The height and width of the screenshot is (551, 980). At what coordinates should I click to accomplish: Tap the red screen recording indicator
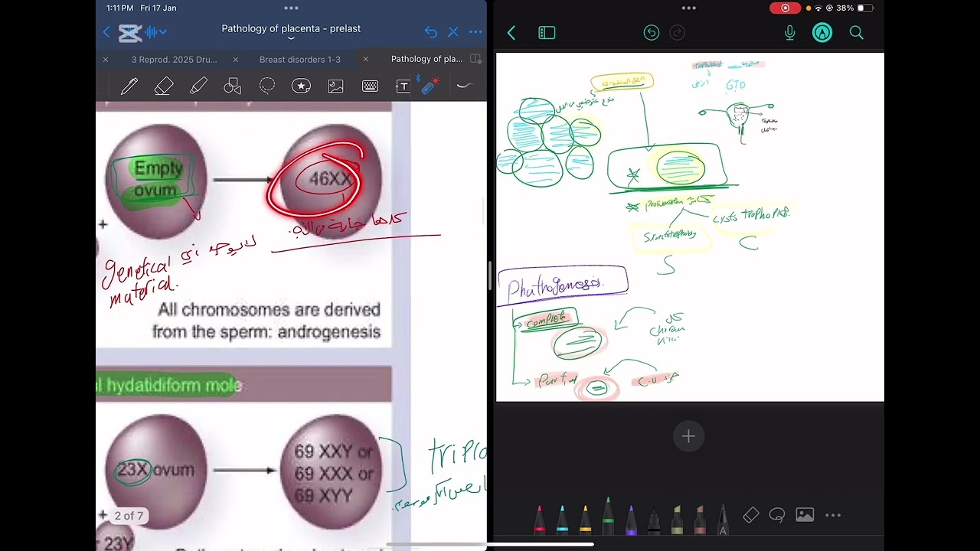pyautogui.click(x=786, y=8)
